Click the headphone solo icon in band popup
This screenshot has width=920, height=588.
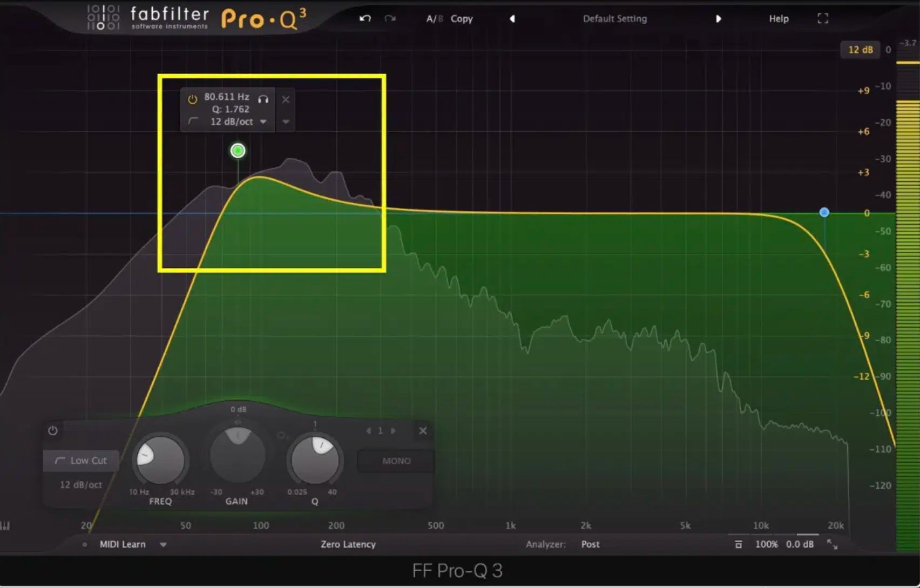pos(263,99)
